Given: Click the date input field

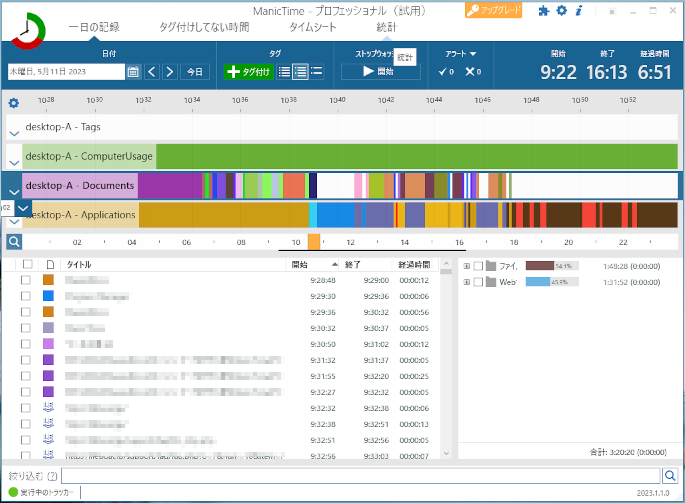Looking at the screenshot, I should (x=66, y=72).
